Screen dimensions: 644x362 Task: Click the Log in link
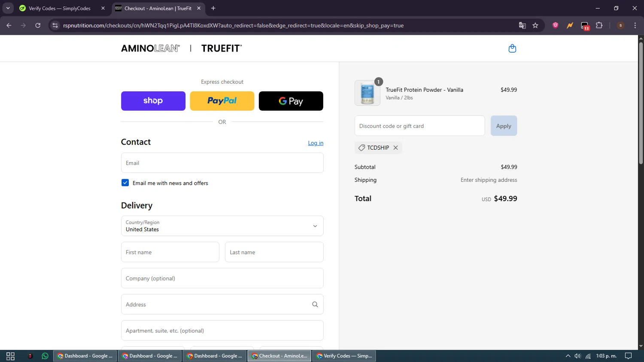click(316, 143)
